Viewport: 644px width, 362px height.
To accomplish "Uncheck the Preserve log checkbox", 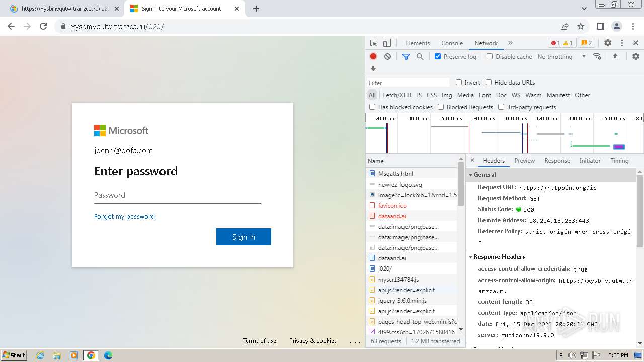I will [438, 56].
